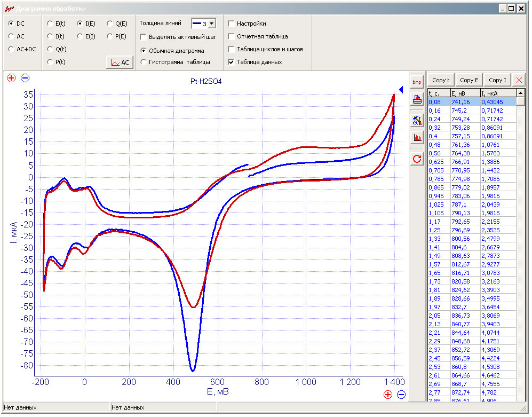The height and width of the screenshot is (417, 532).
Task: Select table cell 4,5308
Action: 498,367
